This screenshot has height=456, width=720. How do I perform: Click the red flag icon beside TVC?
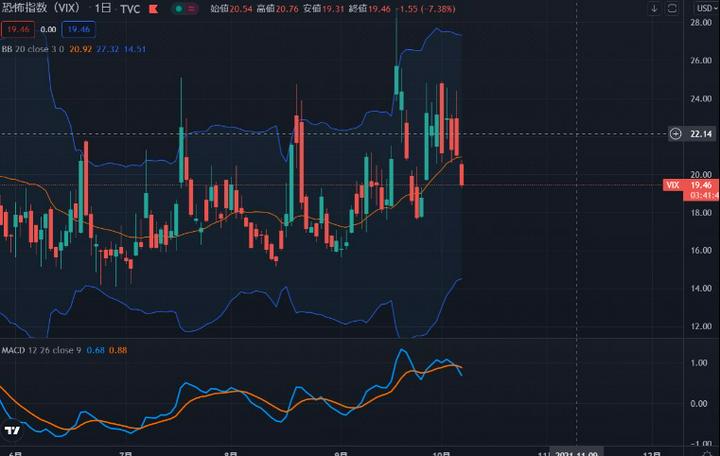point(151,8)
